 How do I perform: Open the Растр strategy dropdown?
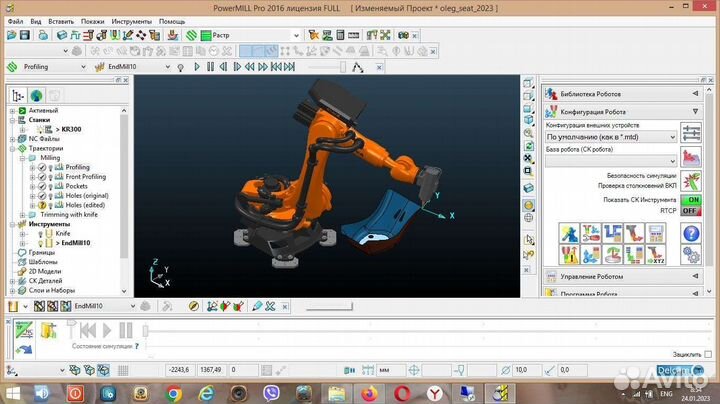(296, 35)
